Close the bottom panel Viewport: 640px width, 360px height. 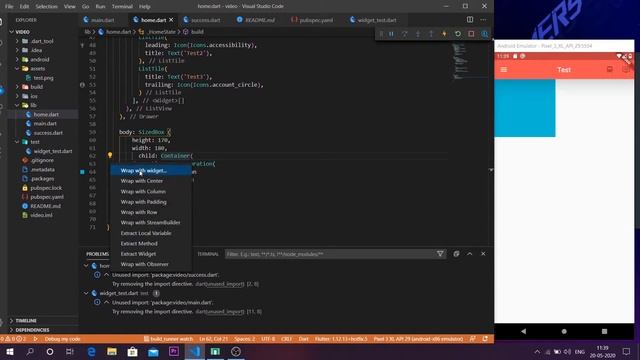point(483,254)
